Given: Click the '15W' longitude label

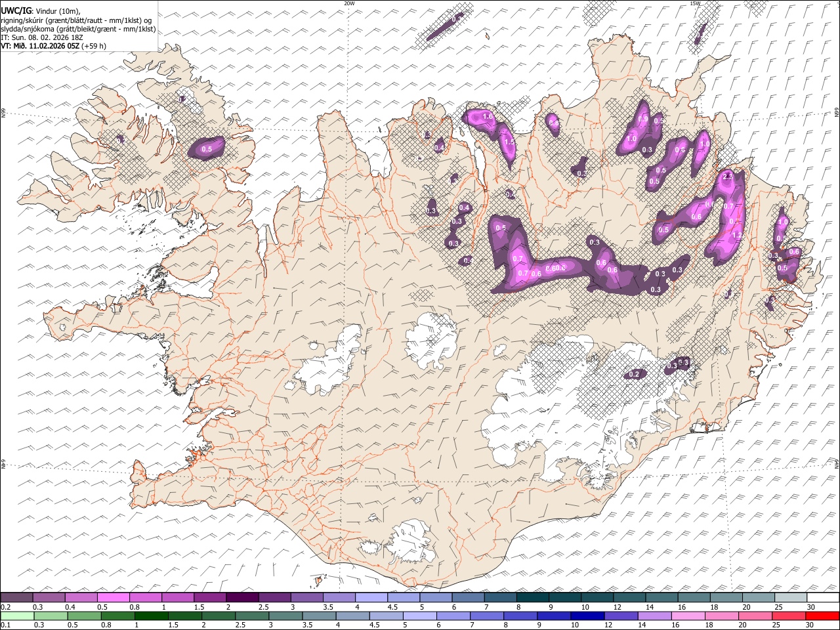Looking at the screenshot, I should point(695,3).
